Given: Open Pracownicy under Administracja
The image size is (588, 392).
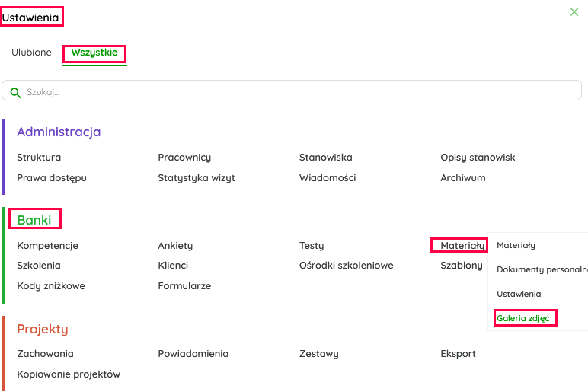Looking at the screenshot, I should [184, 158].
